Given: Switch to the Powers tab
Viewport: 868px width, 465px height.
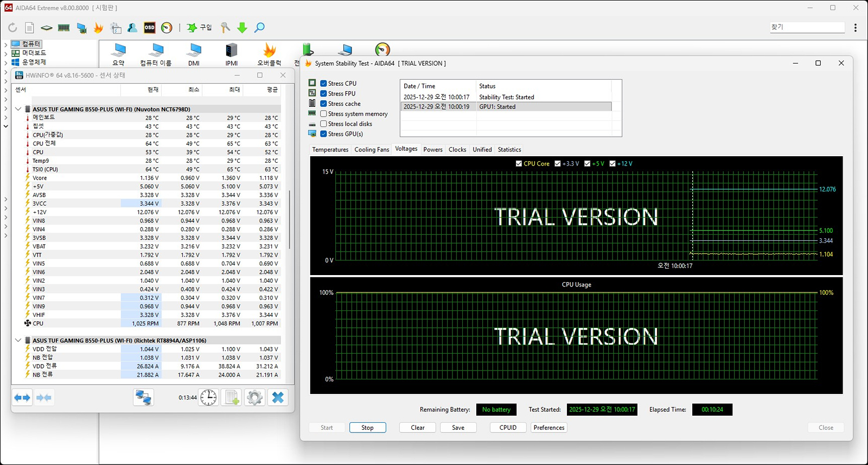Looking at the screenshot, I should (433, 150).
